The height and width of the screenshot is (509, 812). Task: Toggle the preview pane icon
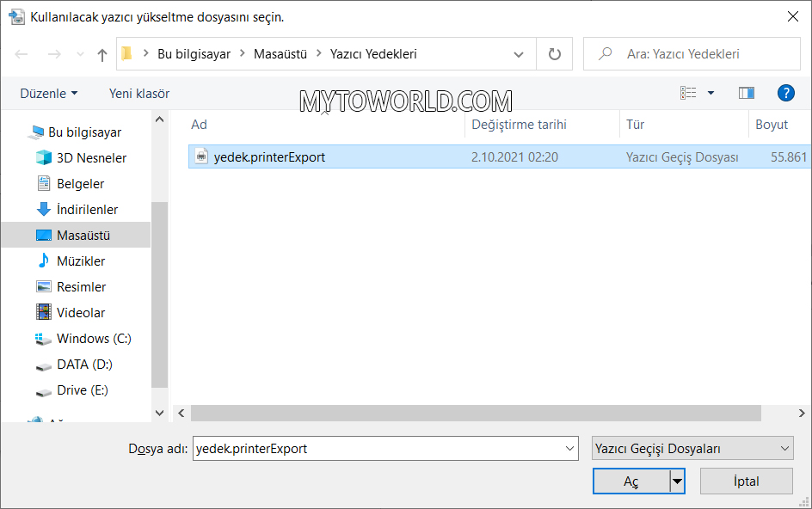(746, 93)
